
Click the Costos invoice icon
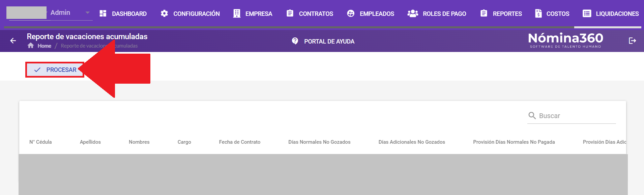tap(538, 13)
